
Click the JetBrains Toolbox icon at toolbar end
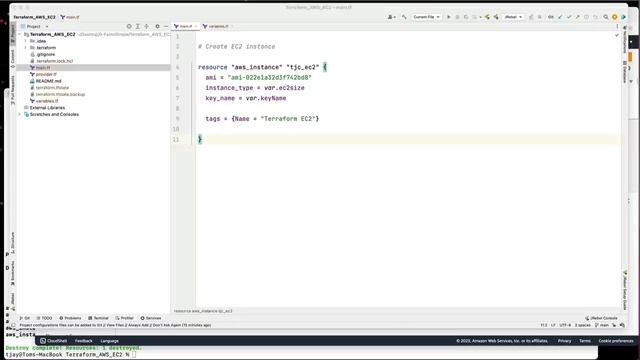pyautogui.click(x=623, y=17)
